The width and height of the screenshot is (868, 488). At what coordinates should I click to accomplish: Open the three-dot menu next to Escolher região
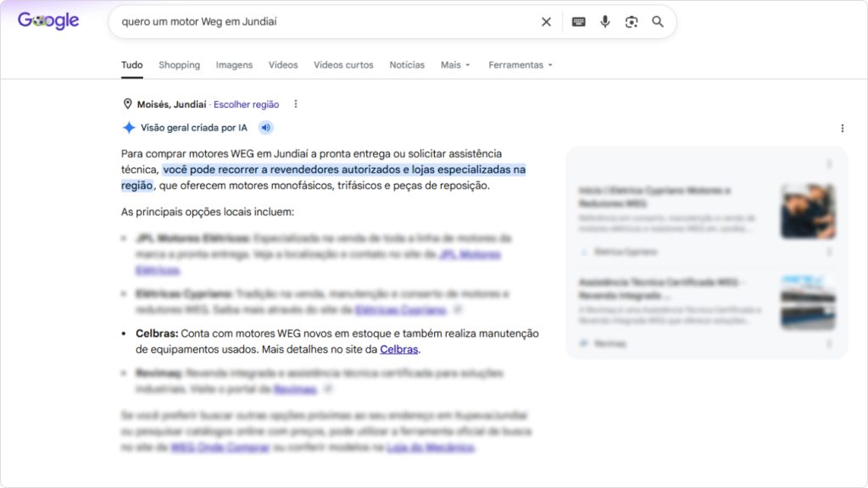point(296,104)
